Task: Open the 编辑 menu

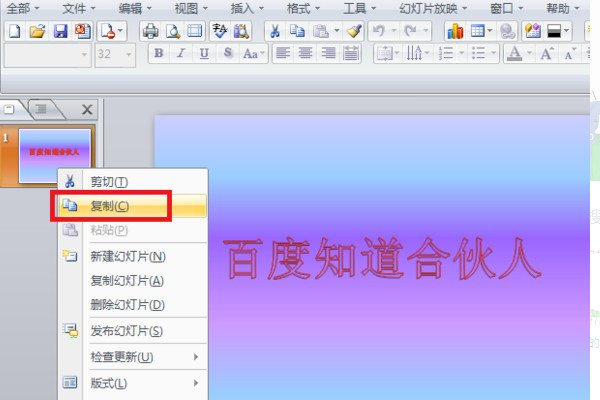Action: click(x=135, y=8)
